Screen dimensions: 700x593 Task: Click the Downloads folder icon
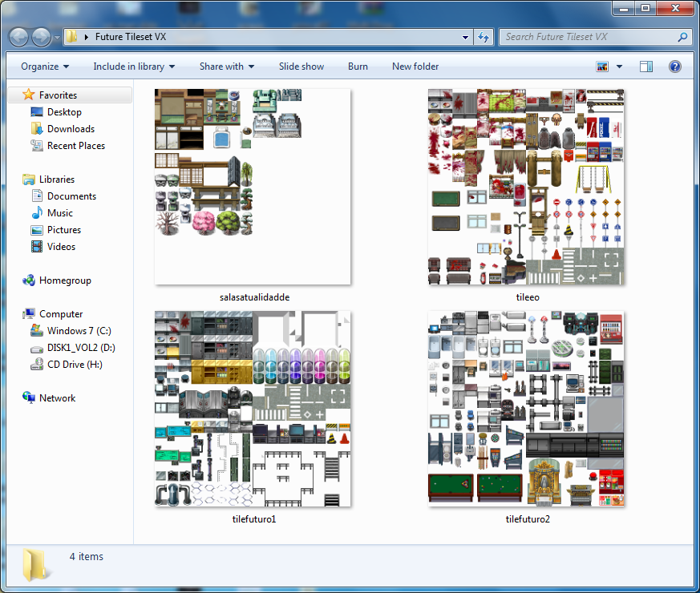point(37,128)
